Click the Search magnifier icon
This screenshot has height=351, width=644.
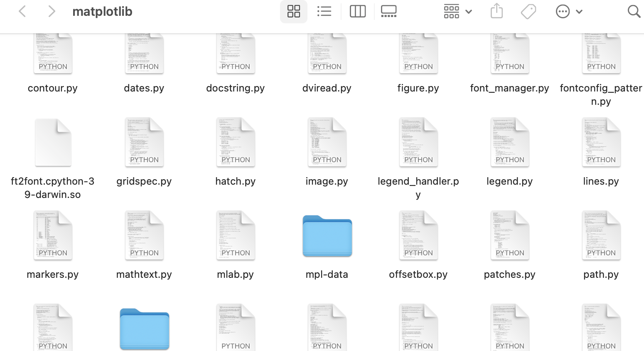[x=634, y=11]
